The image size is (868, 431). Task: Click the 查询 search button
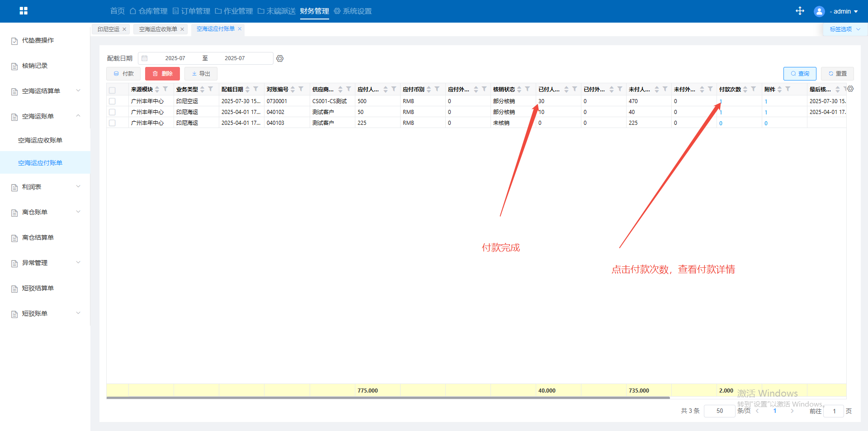(799, 74)
